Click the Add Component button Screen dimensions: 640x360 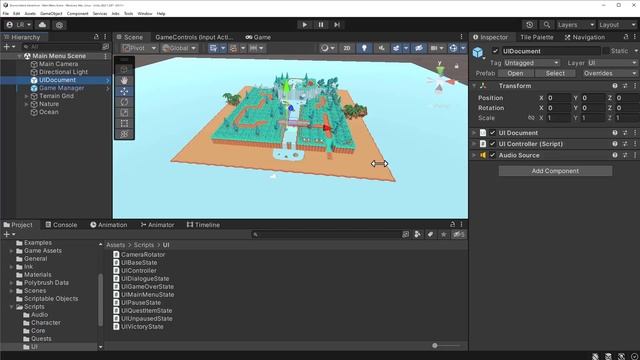[x=555, y=171]
